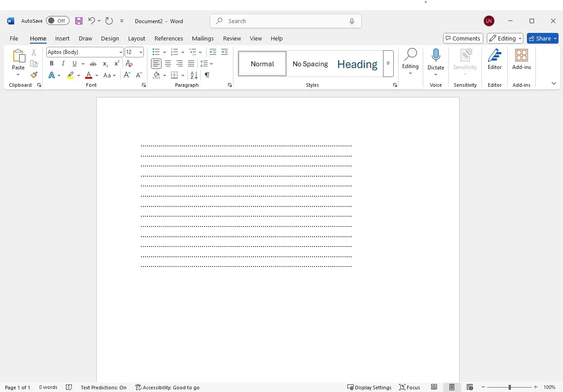Toggle Text Predictions in the status bar
The image size is (563, 392).
tap(103, 388)
